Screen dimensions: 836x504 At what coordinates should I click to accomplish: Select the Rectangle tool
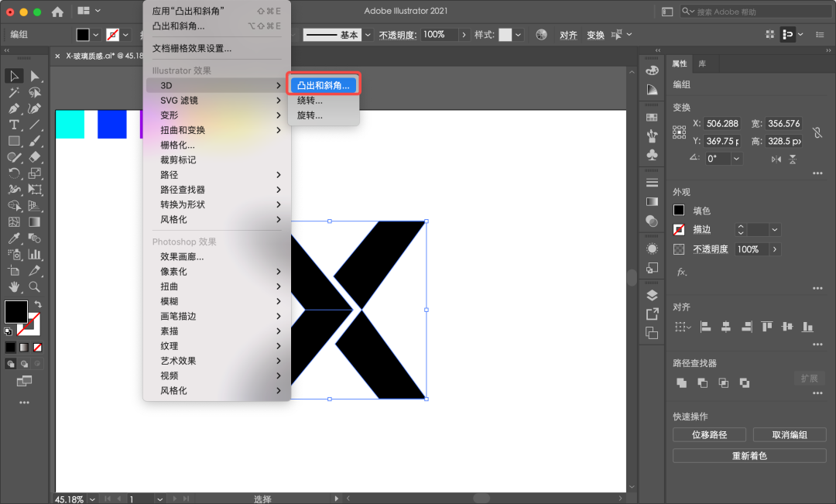(x=14, y=141)
